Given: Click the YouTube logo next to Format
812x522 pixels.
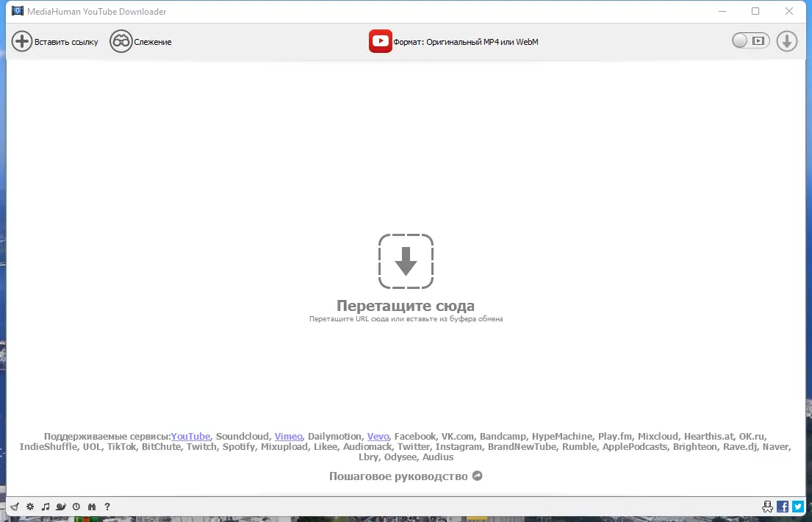Looking at the screenshot, I should pos(380,41).
